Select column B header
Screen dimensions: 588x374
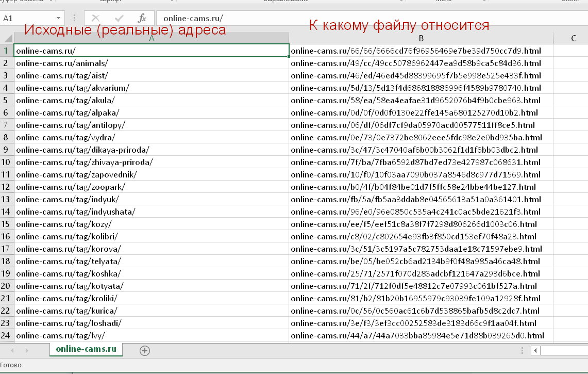[x=421, y=39]
